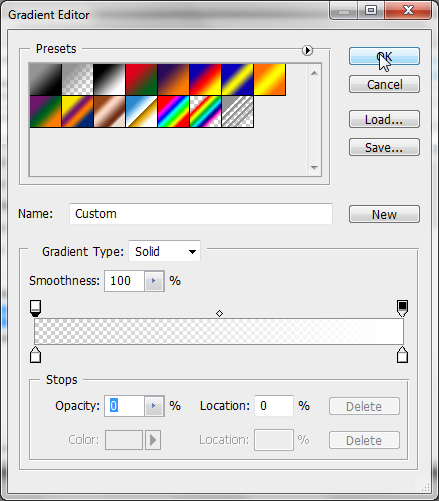This screenshot has width=439, height=501.
Task: Click the opacity midpoint diamond marker
Action: point(219,313)
